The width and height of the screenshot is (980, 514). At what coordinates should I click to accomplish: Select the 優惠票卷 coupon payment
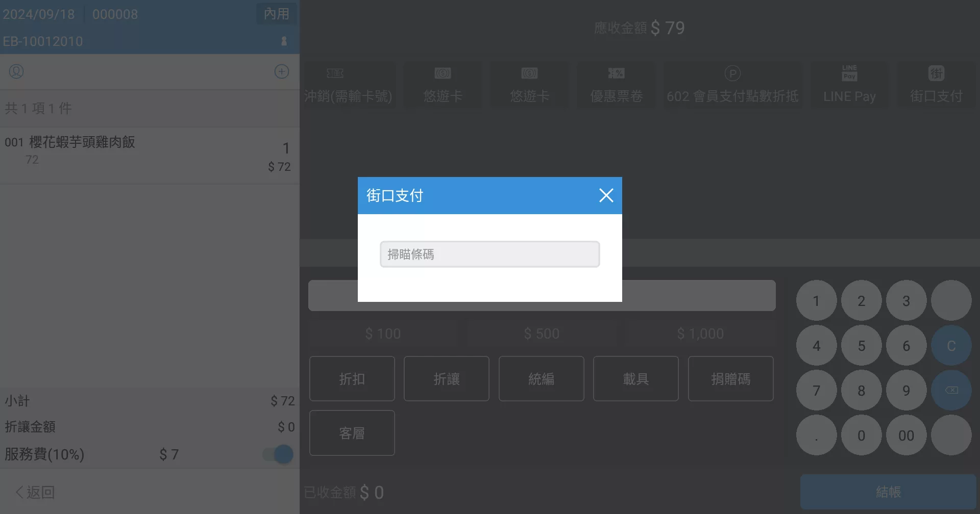[616, 85]
